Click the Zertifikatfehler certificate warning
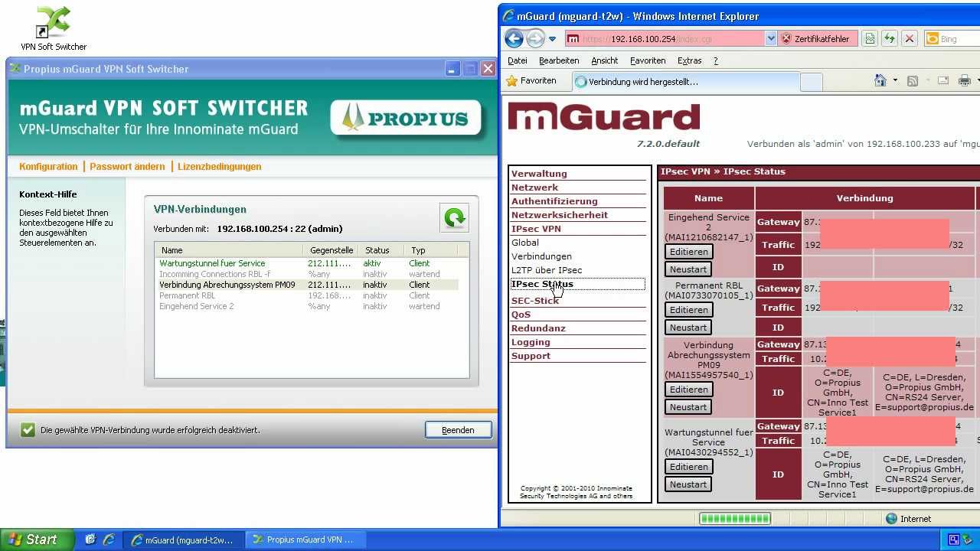This screenshot has width=980, height=551. pos(815,39)
